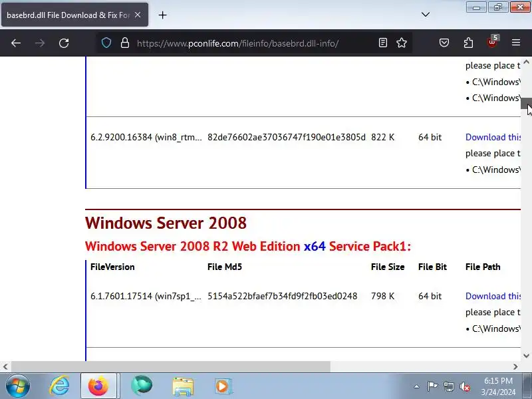Select the basebrd.dll File Download tab

[x=74, y=15]
